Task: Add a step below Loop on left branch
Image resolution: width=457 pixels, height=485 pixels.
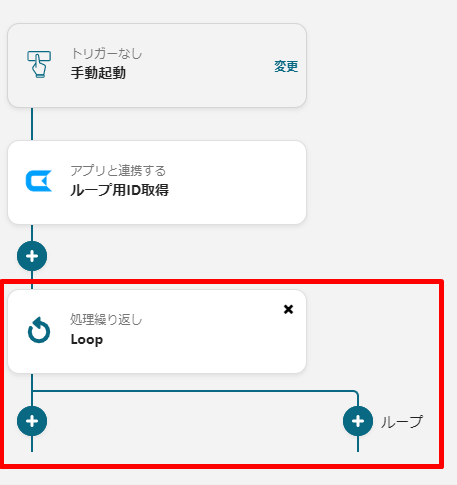Action: coord(32,421)
